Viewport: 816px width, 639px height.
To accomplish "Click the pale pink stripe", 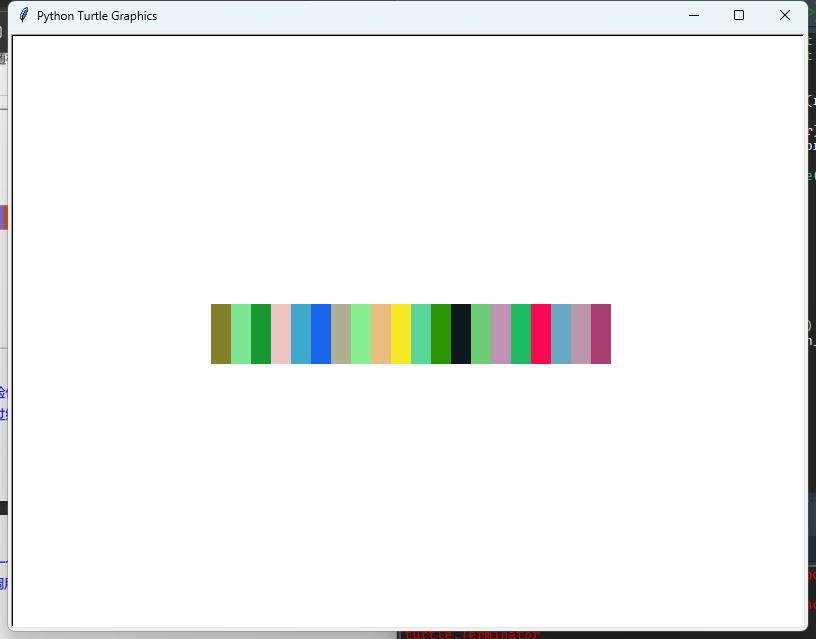I will [x=281, y=334].
